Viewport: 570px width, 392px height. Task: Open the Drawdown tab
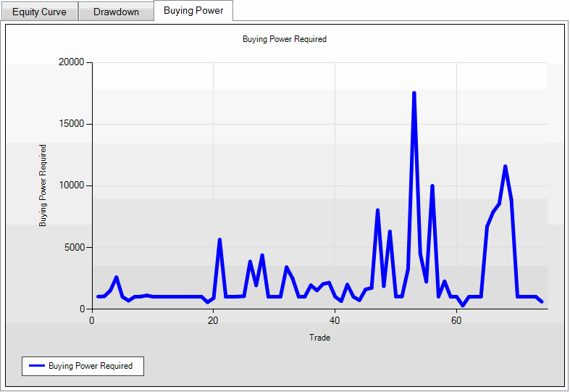(x=116, y=12)
